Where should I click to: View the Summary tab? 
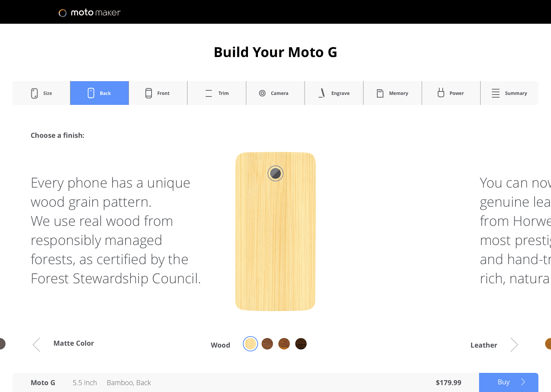coord(509,93)
